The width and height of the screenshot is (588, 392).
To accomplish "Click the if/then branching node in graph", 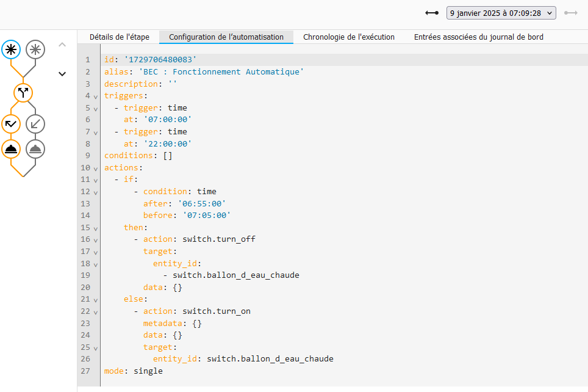I will point(23,93).
